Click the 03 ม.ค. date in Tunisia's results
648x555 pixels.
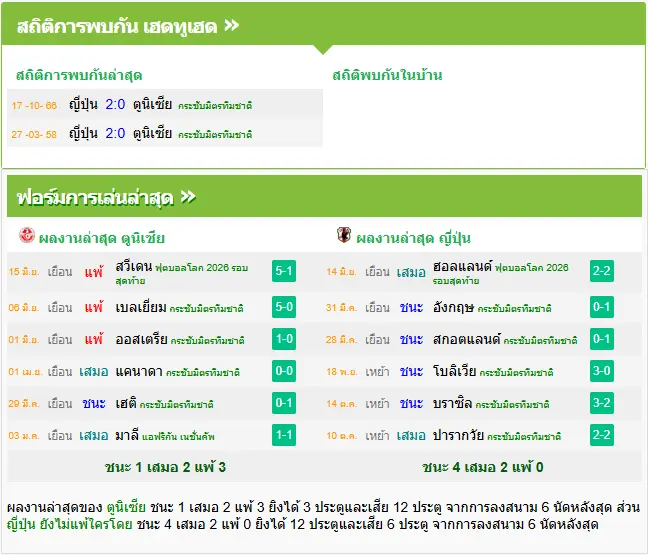click(24, 436)
